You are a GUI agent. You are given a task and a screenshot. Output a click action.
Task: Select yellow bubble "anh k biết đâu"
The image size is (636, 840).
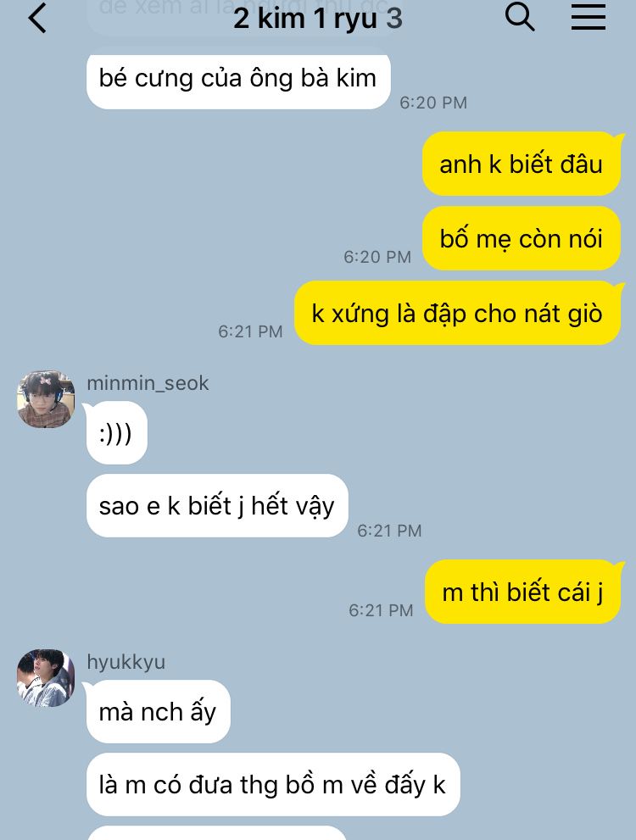coord(522,164)
